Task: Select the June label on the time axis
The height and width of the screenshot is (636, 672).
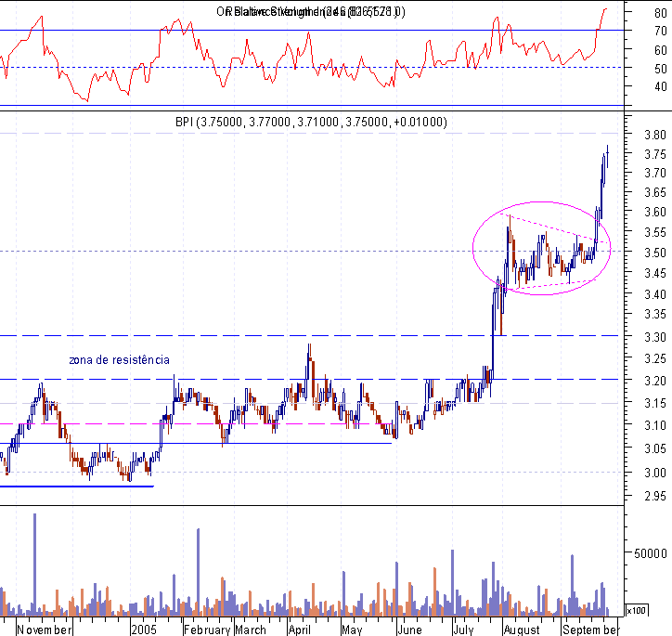Action: pyautogui.click(x=409, y=630)
